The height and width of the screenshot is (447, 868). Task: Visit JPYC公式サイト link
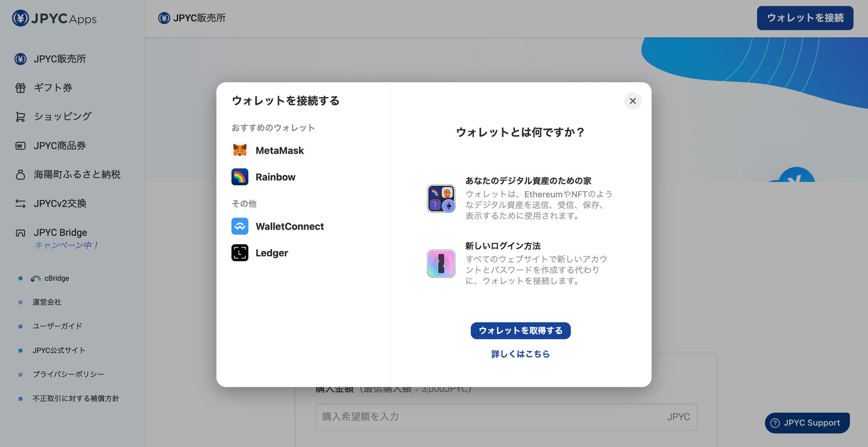click(x=59, y=350)
